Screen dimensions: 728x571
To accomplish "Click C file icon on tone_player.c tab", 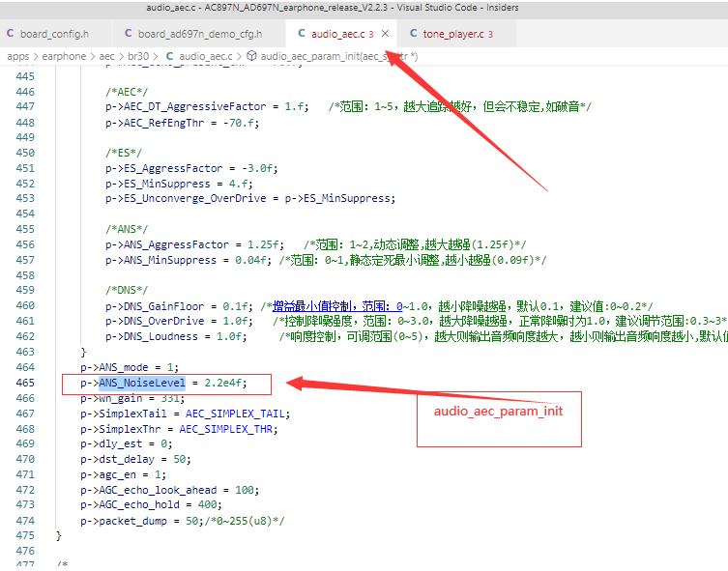I will pyautogui.click(x=413, y=34).
